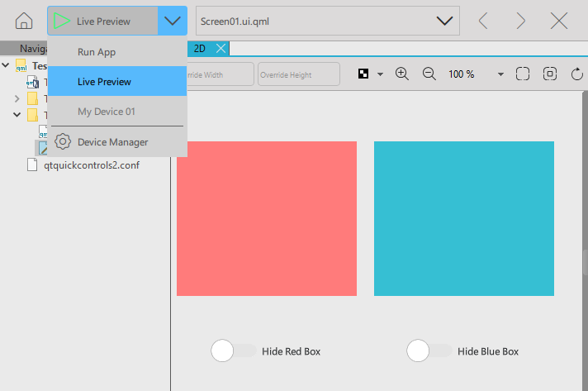The image size is (588, 391).
Task: Collapse the root project tree node
Action: pyautogui.click(x=6, y=65)
